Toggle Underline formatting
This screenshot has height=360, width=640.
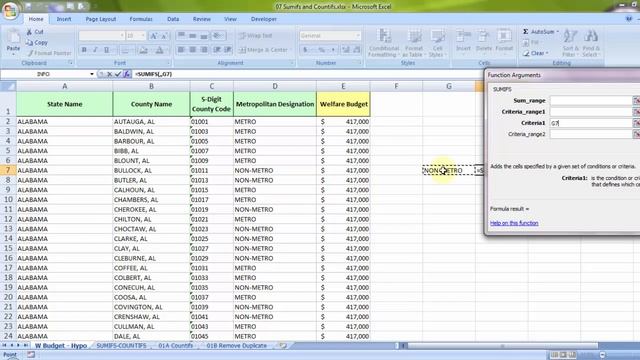pyautogui.click(x=106, y=50)
